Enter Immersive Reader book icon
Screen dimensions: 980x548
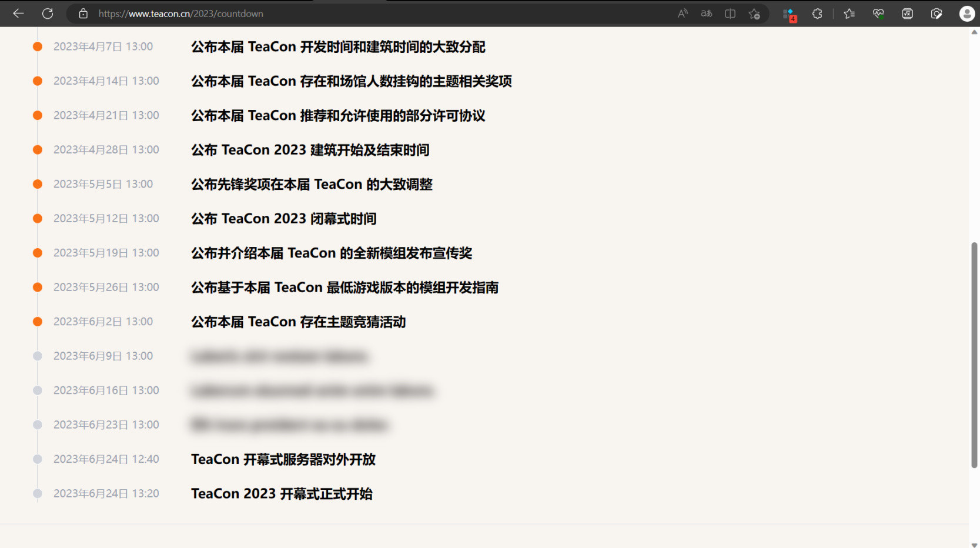[x=730, y=14]
